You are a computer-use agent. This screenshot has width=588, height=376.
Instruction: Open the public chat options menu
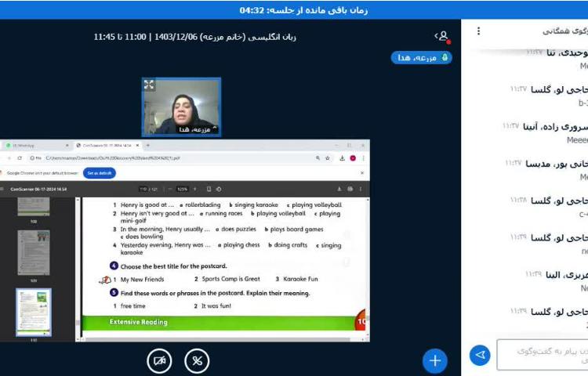[479, 31]
